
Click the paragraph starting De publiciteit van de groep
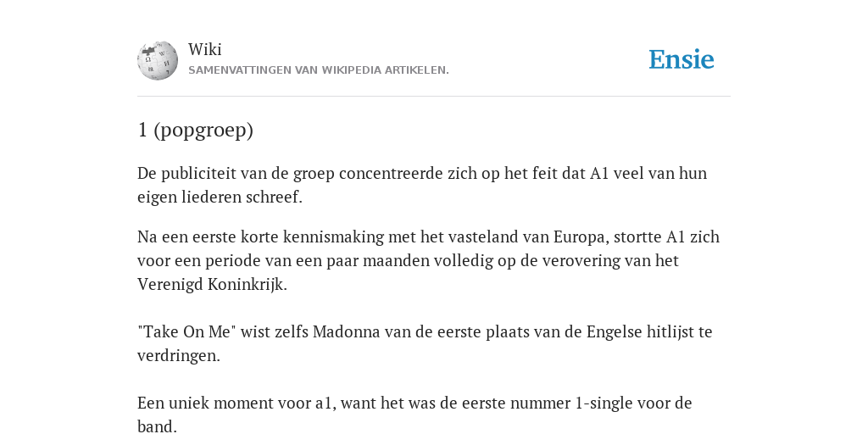coord(422,185)
